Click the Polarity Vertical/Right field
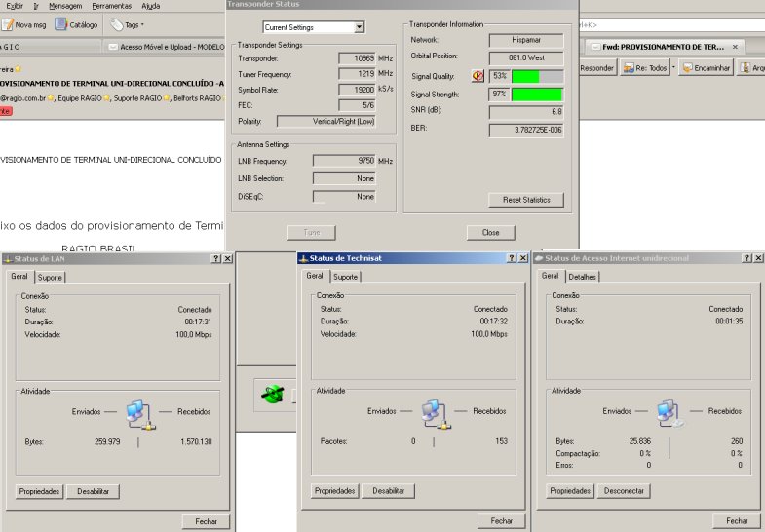The image size is (765, 532). pos(325,121)
